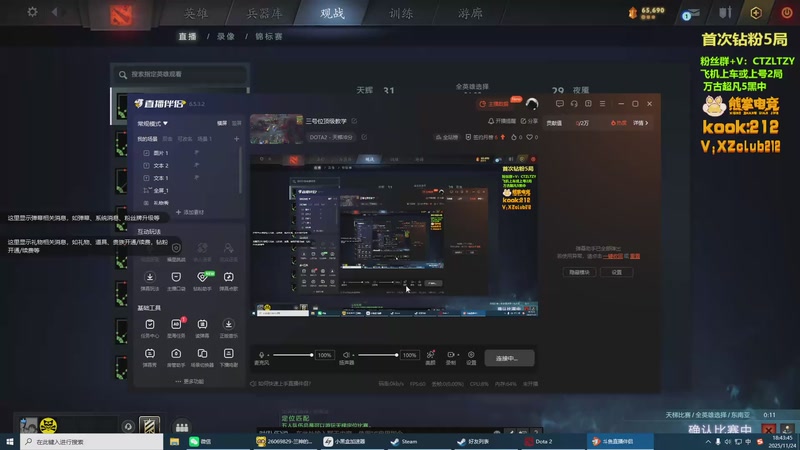
Task: Open Dota 2 settings gear icon
Action: tap(32, 12)
